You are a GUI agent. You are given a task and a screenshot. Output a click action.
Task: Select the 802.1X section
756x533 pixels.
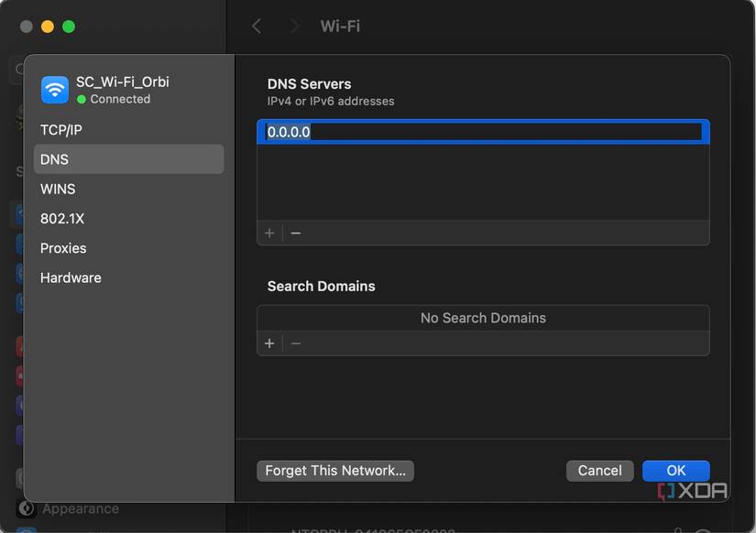(61, 218)
